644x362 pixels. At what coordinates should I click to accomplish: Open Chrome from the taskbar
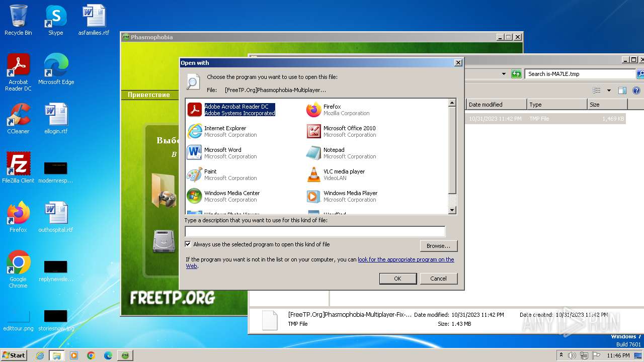[x=91, y=355]
